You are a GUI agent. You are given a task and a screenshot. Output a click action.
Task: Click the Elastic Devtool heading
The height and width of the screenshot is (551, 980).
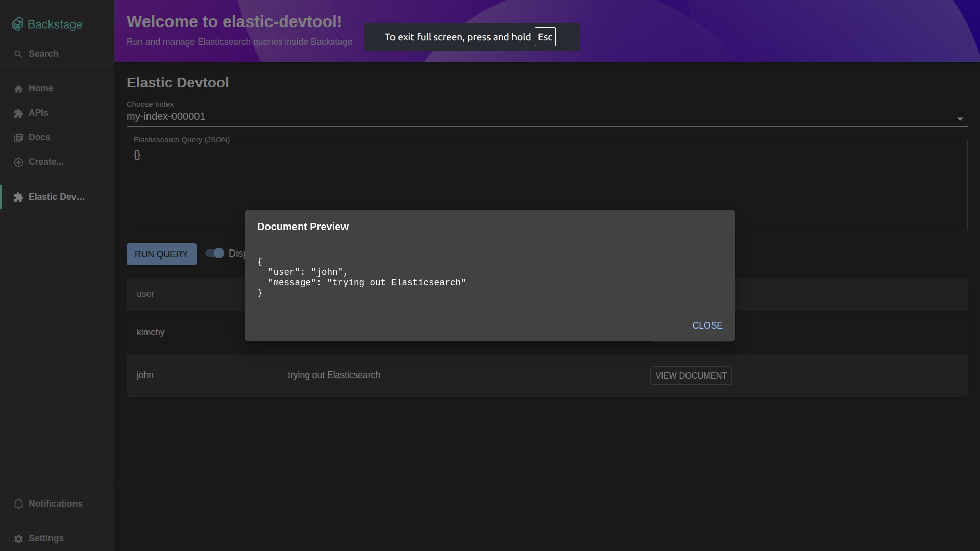tap(178, 83)
